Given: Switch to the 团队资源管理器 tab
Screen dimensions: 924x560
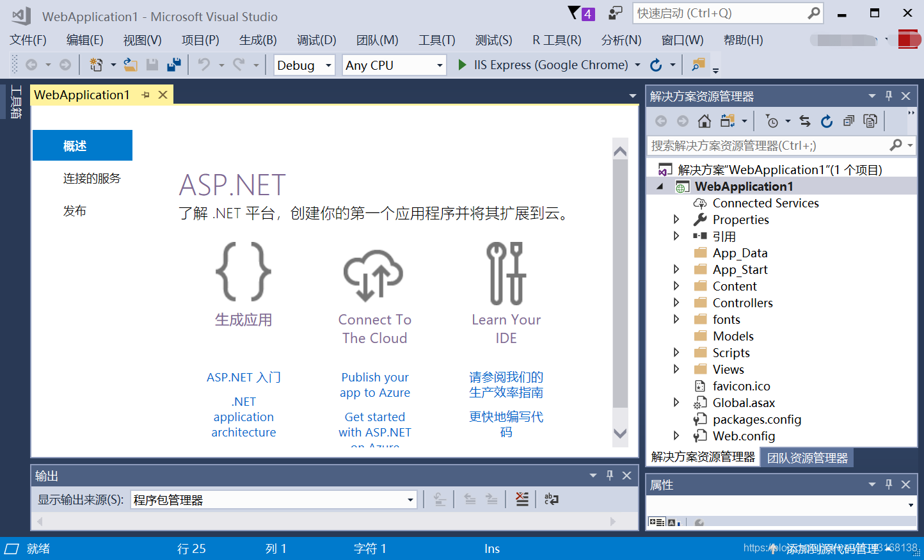Looking at the screenshot, I should (x=808, y=458).
